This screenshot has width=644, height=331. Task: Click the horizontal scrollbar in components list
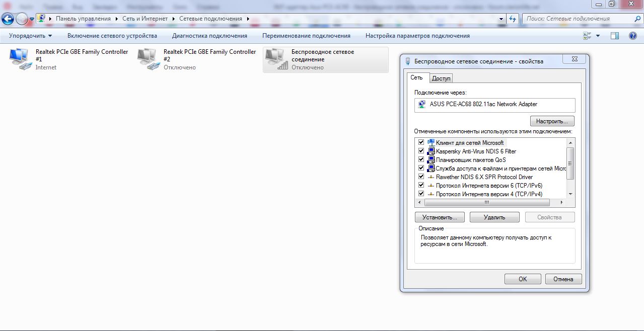[486, 203]
